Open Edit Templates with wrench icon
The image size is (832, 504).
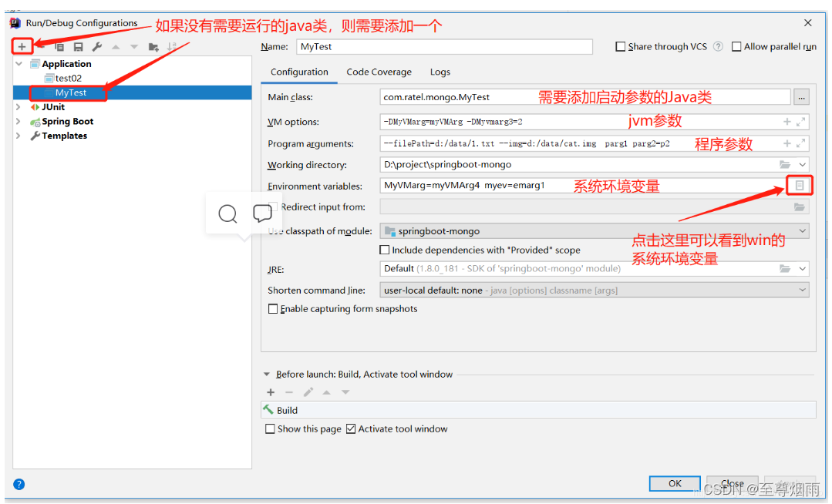point(96,46)
